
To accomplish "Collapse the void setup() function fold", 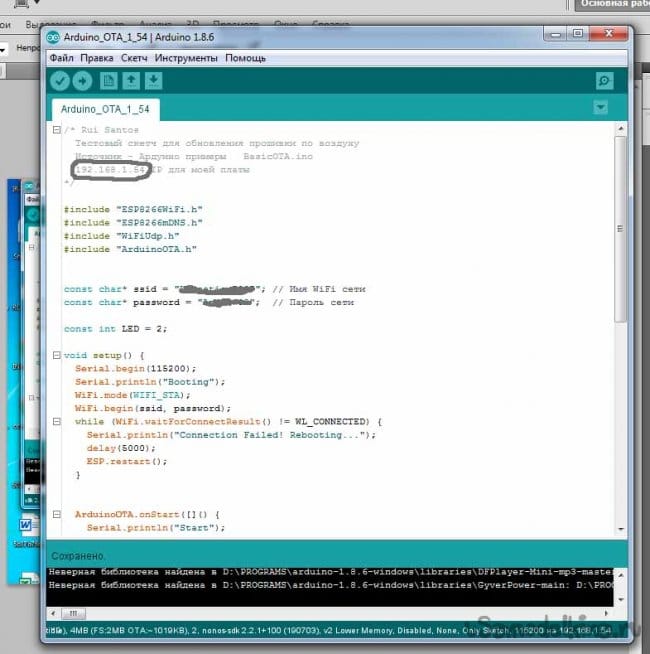I will [x=56, y=356].
